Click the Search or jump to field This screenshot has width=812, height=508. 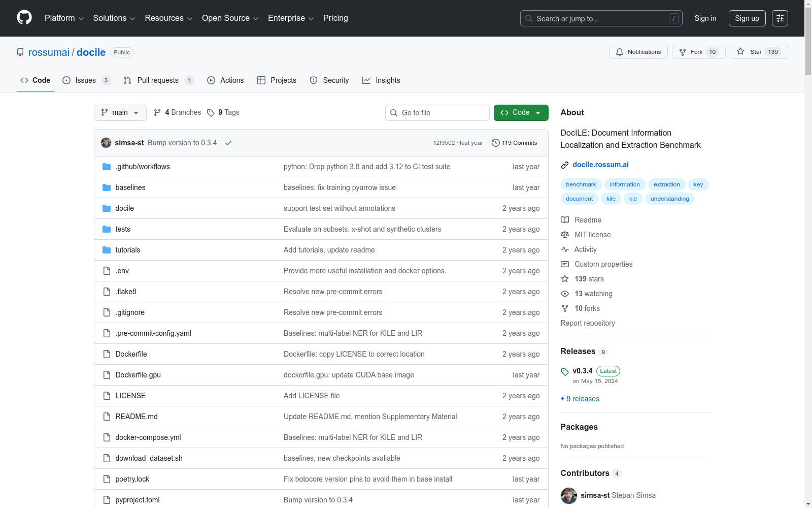[601, 18]
